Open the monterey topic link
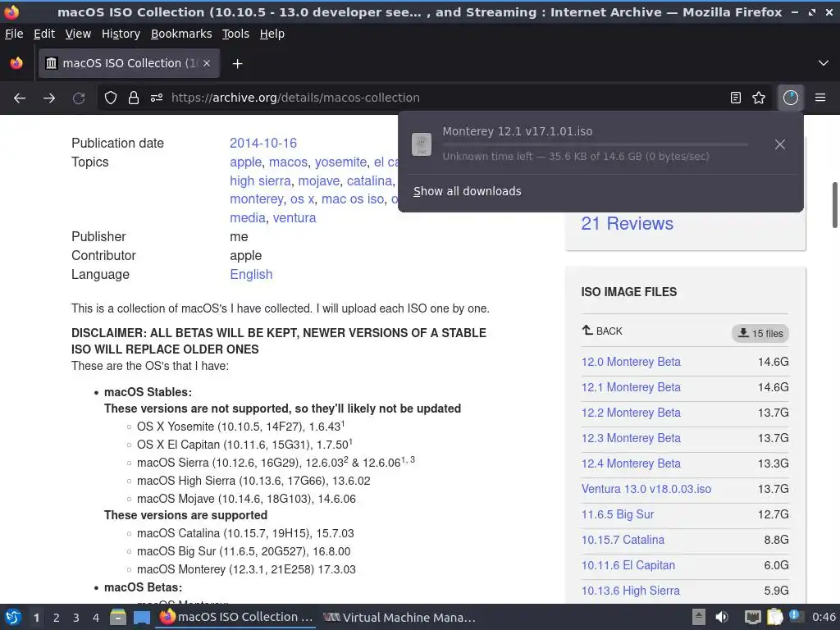Viewport: 840px width, 630px height. pos(257,199)
